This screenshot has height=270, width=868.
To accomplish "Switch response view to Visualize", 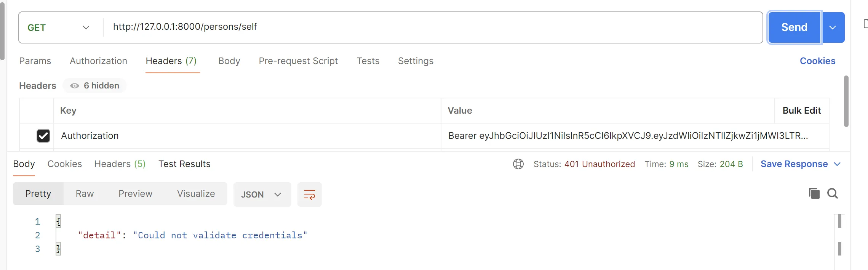I will pyautogui.click(x=196, y=194).
